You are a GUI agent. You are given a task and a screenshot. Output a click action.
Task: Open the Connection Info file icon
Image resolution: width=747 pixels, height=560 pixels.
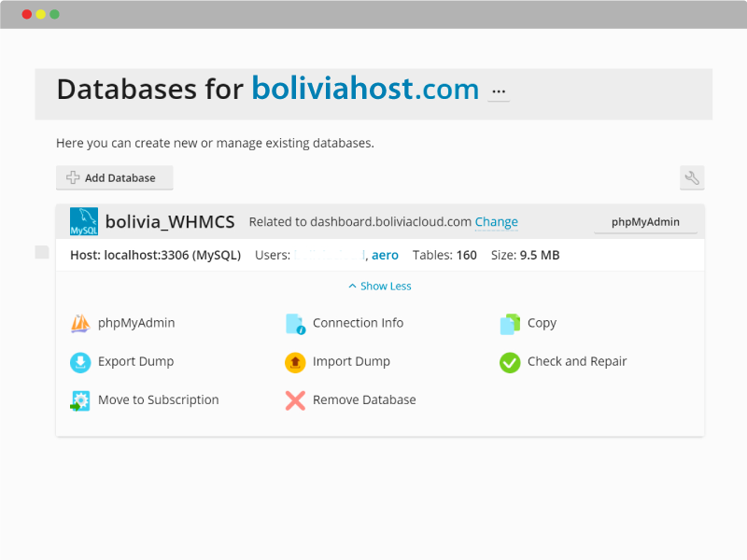click(295, 324)
